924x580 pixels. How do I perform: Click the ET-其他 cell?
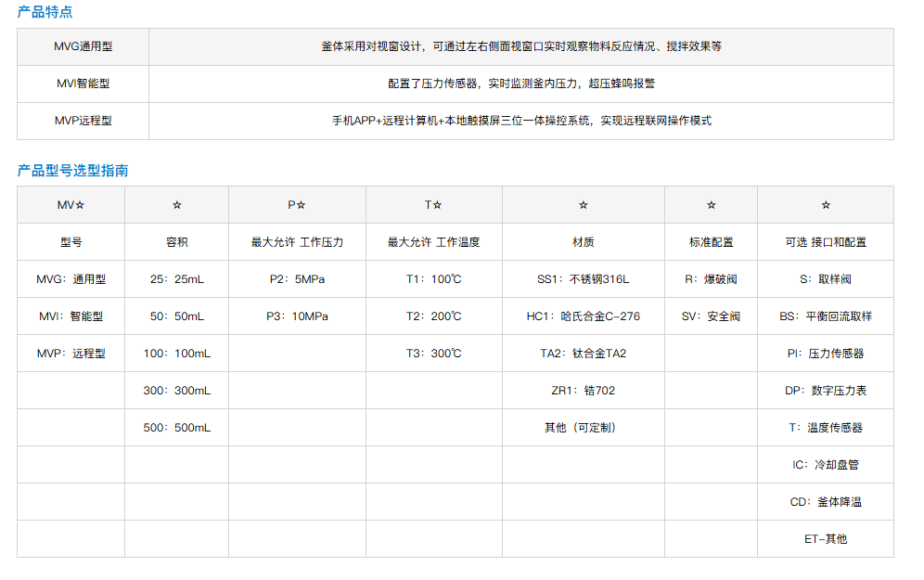tap(826, 539)
